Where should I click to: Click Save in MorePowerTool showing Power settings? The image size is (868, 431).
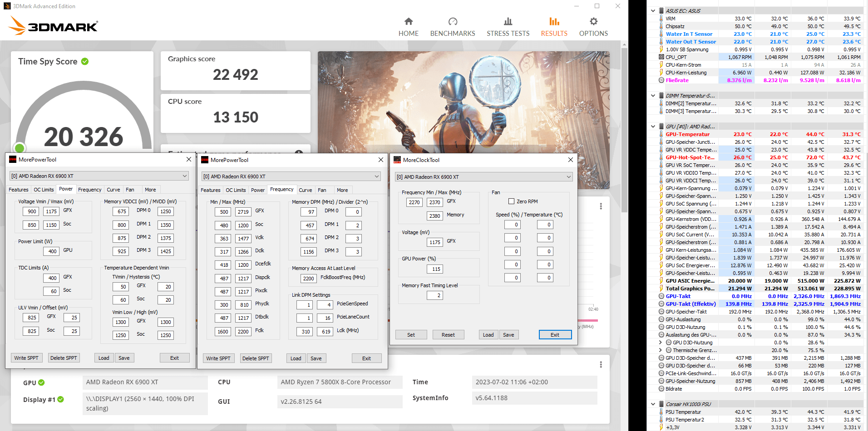tap(124, 358)
